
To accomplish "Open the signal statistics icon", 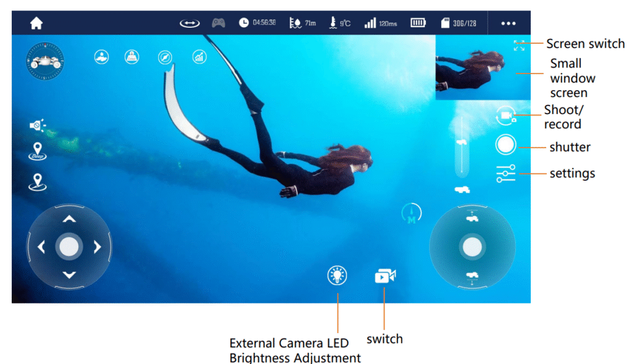I will coord(199,57).
